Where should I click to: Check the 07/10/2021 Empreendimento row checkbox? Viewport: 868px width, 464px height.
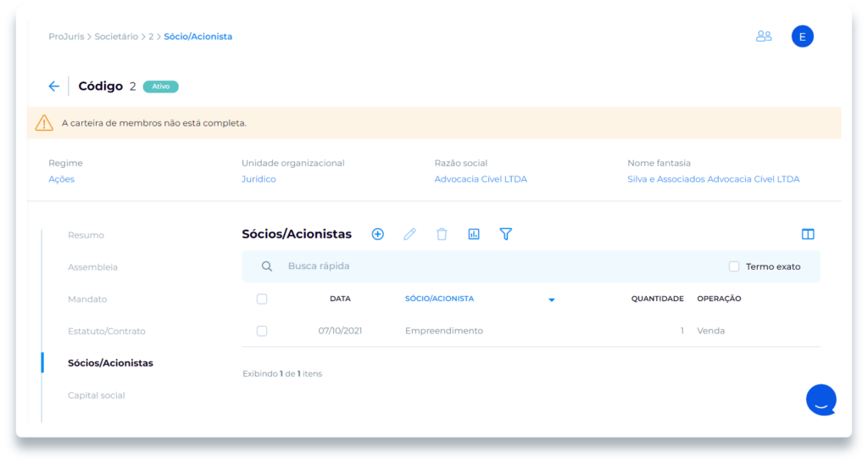click(x=262, y=331)
